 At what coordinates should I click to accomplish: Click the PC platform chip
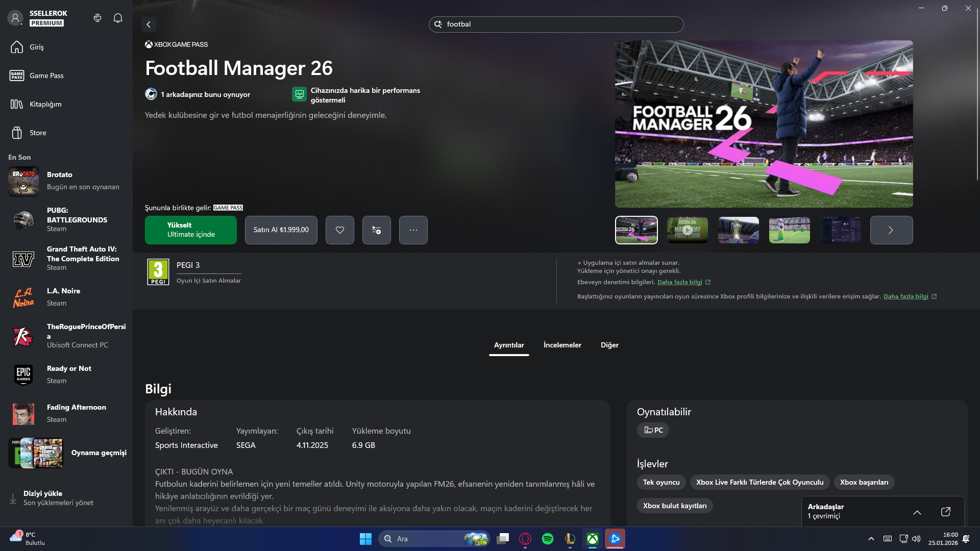pyautogui.click(x=653, y=430)
